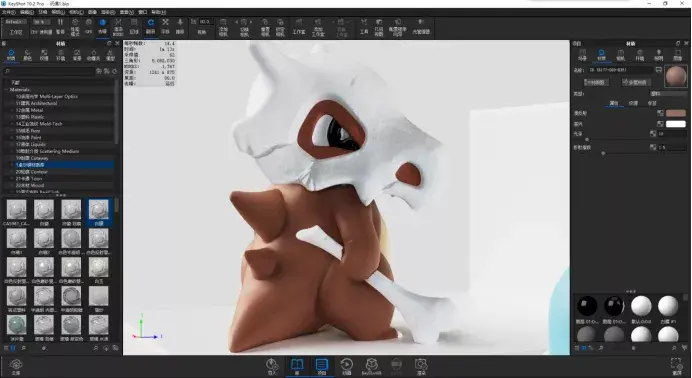This screenshot has width=692, height=378.
Task: Expand the Toon folder
Action: [12, 179]
